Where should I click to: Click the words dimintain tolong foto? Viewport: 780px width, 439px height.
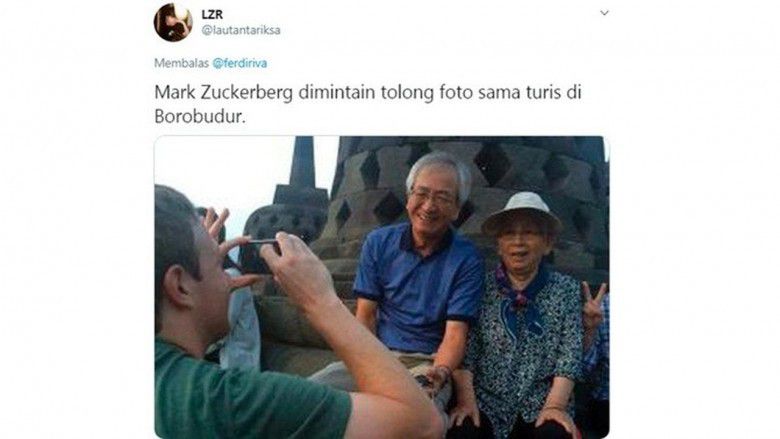tap(386, 93)
